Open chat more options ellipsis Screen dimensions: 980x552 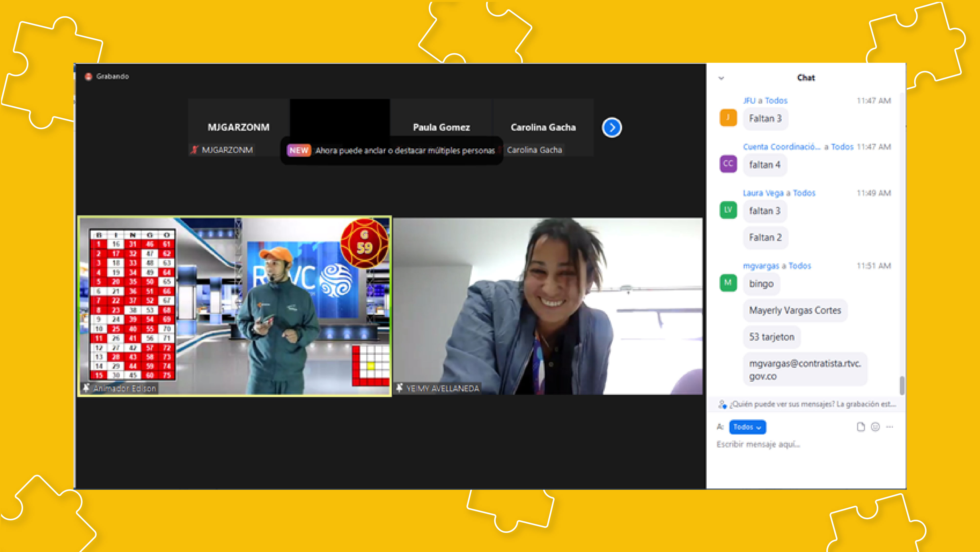click(889, 427)
